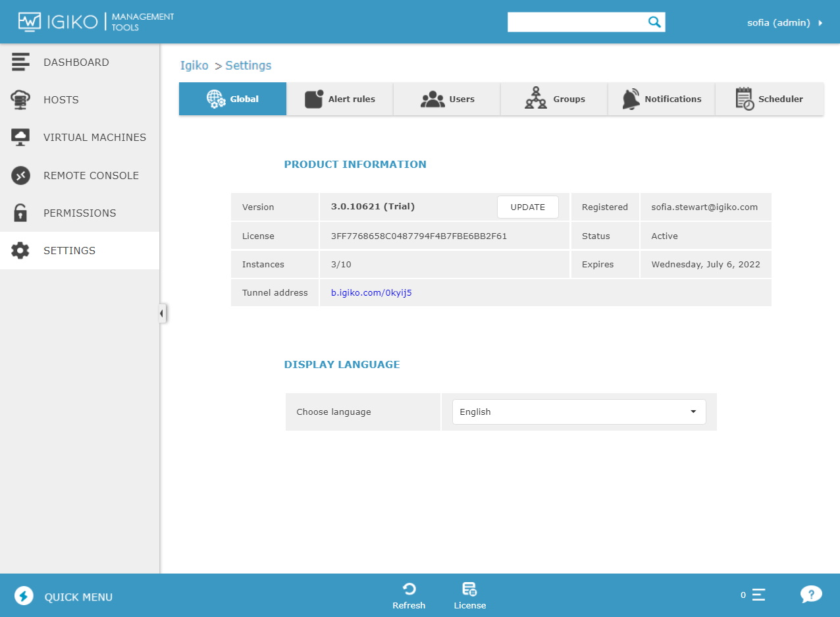This screenshot has width=840, height=617.
Task: Click the Instances value 3/10
Action: pos(341,264)
